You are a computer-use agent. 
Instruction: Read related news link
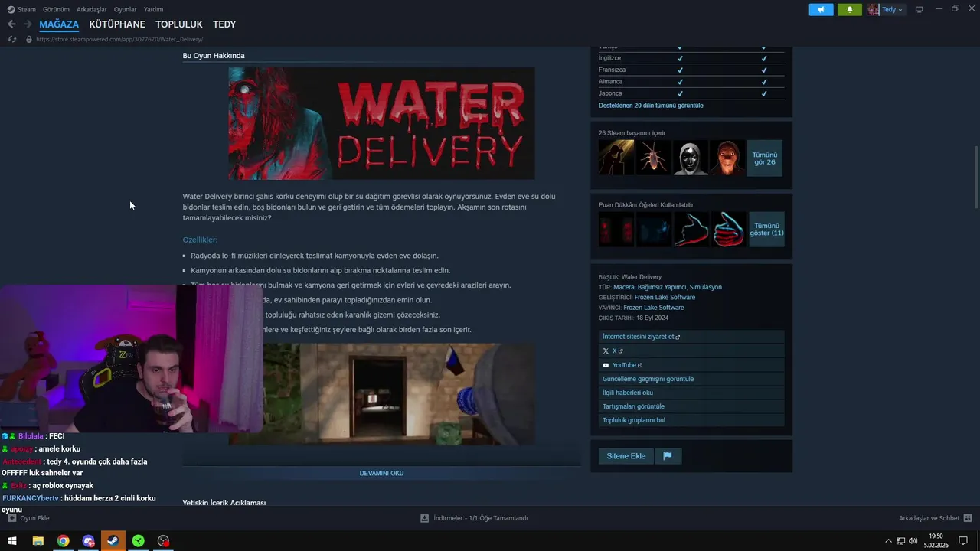(691, 393)
